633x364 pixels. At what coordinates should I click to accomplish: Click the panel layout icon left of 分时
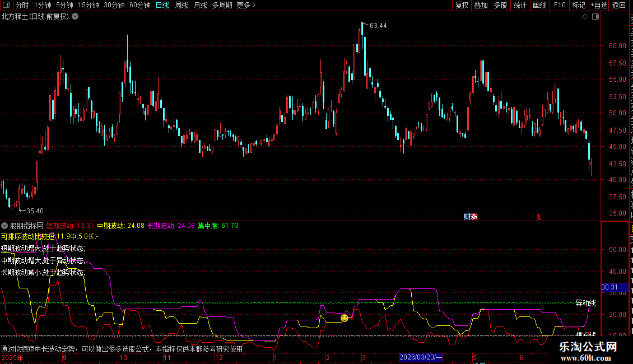(6, 5)
